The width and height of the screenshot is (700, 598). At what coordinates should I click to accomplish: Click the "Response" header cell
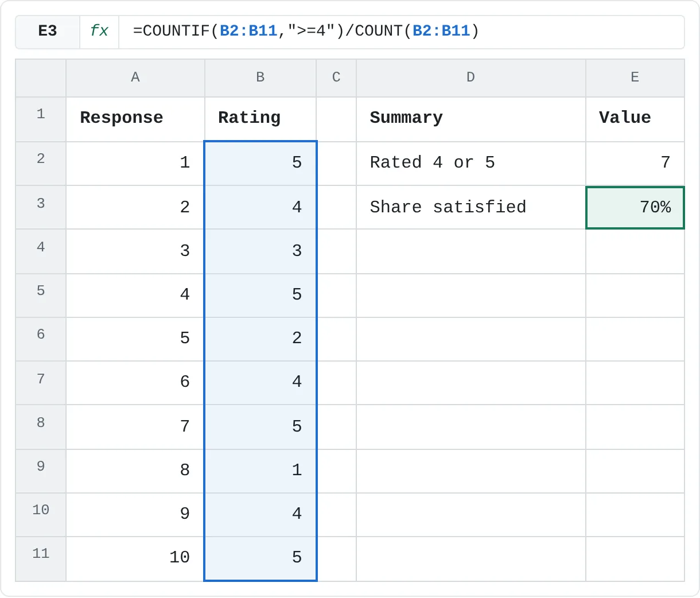[x=135, y=119]
